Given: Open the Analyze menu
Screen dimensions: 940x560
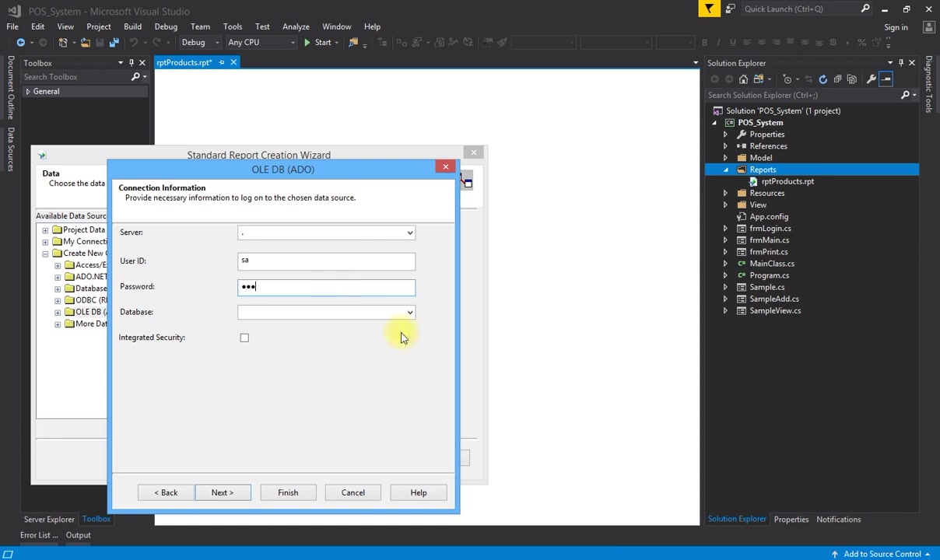Looking at the screenshot, I should [x=296, y=26].
